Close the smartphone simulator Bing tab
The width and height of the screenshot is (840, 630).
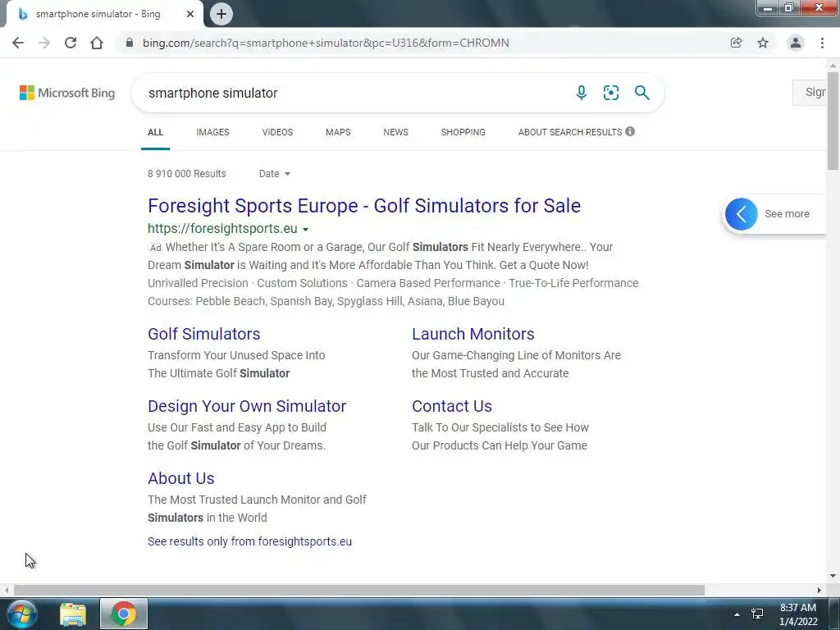tap(190, 14)
